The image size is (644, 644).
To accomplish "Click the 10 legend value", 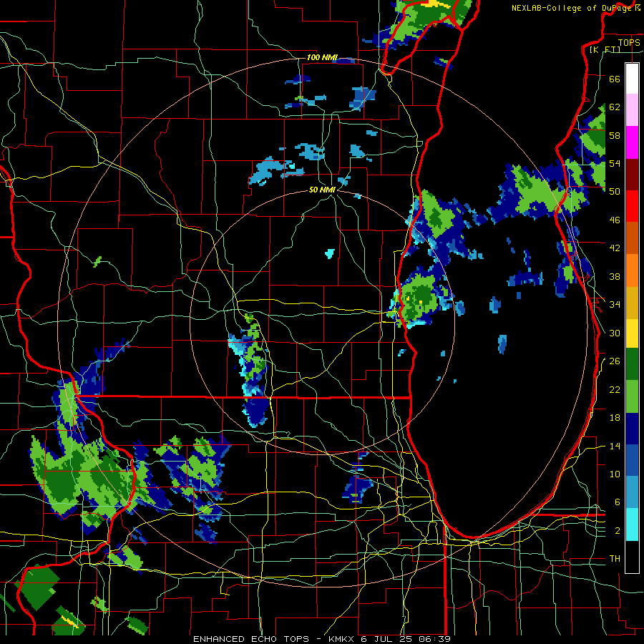I will coord(615,474).
